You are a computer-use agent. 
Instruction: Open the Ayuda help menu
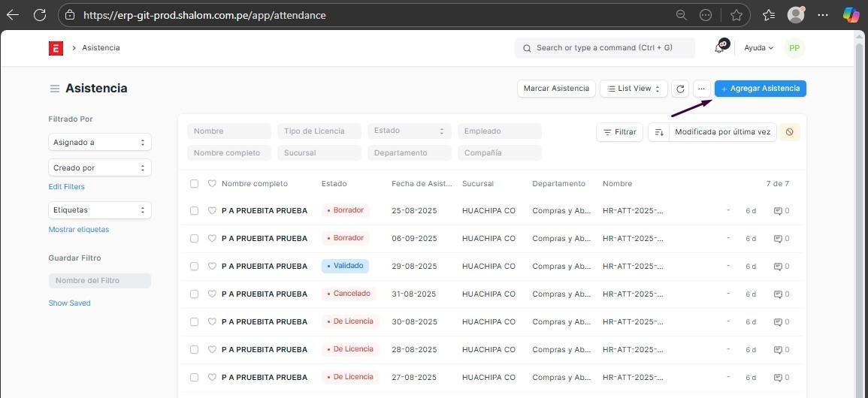(x=758, y=48)
